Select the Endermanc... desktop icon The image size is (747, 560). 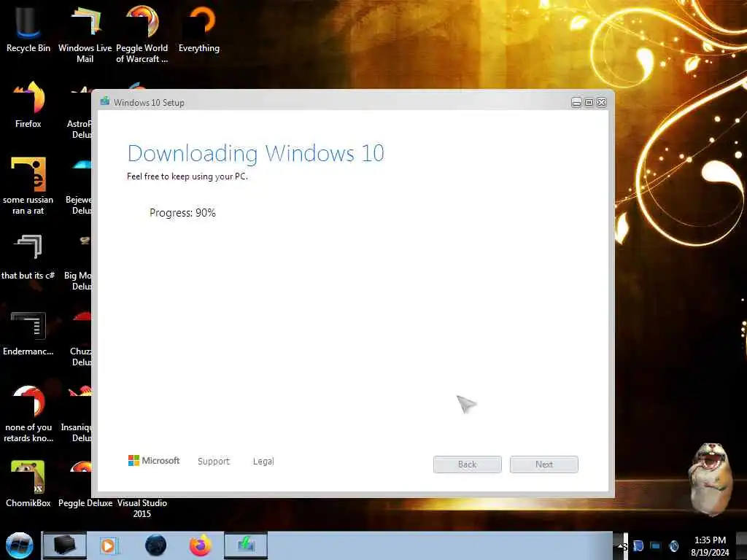pos(28,333)
